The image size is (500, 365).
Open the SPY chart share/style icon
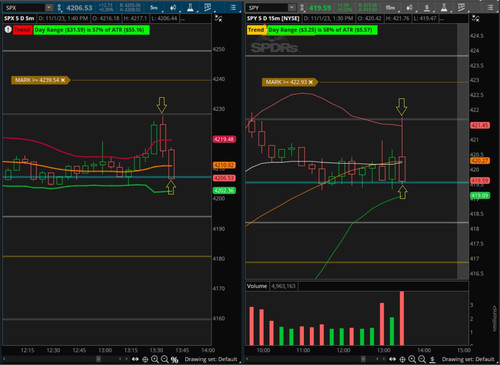[410, 7]
